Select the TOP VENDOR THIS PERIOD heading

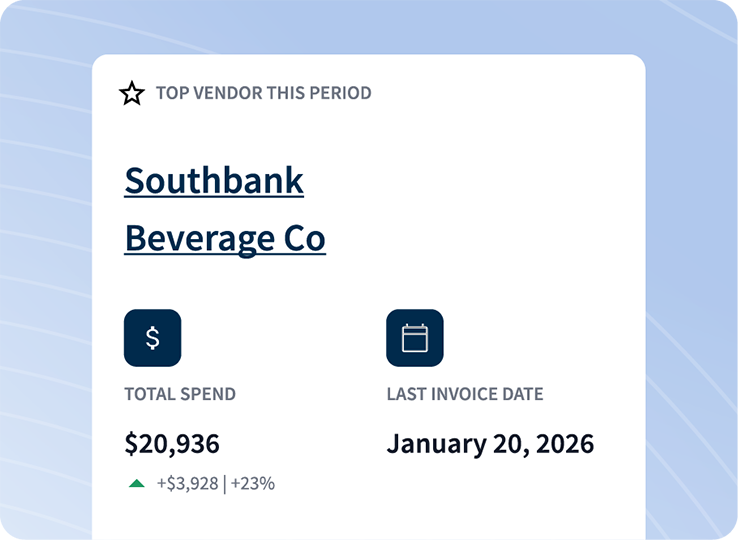[x=263, y=93]
